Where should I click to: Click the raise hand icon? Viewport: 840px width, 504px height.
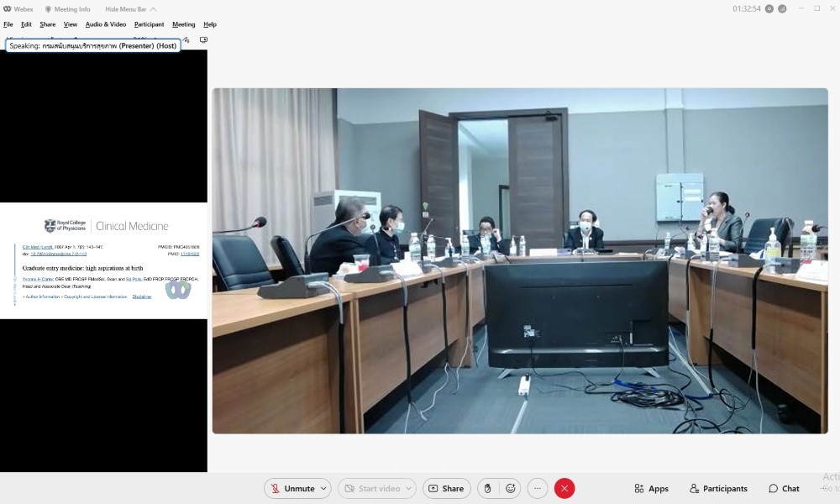pyautogui.click(x=487, y=488)
